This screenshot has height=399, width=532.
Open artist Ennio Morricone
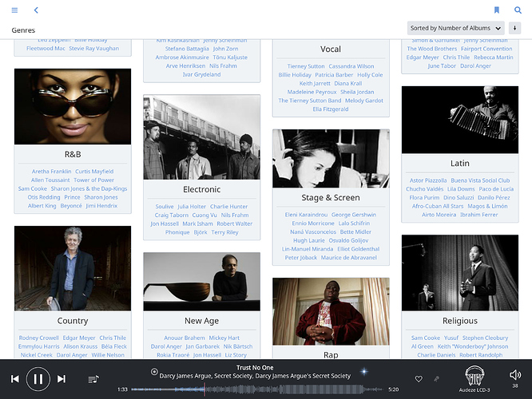click(313, 223)
